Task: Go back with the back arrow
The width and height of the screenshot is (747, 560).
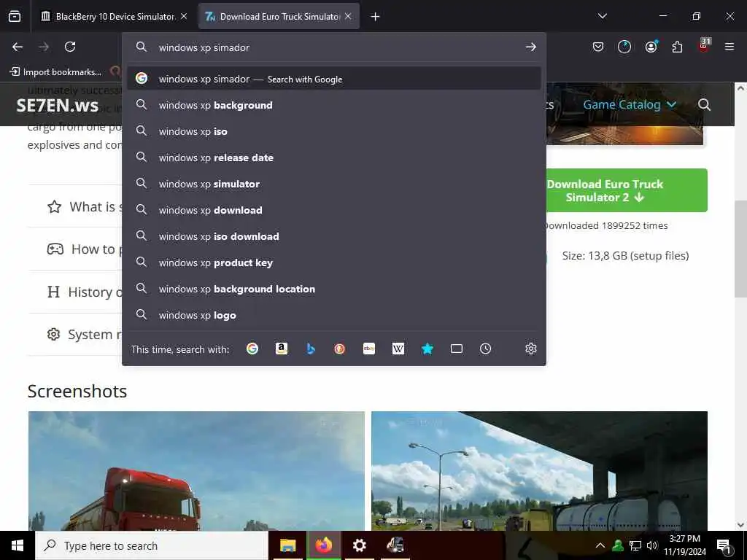Action: (18, 47)
